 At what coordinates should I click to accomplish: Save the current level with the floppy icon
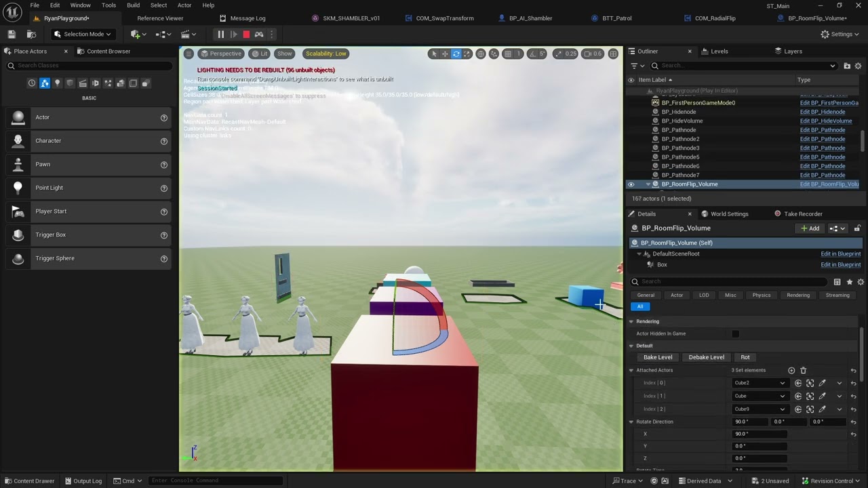click(x=12, y=34)
